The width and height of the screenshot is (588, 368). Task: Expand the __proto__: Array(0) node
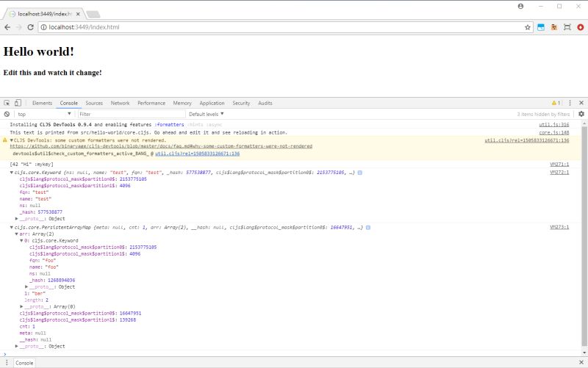pos(22,307)
